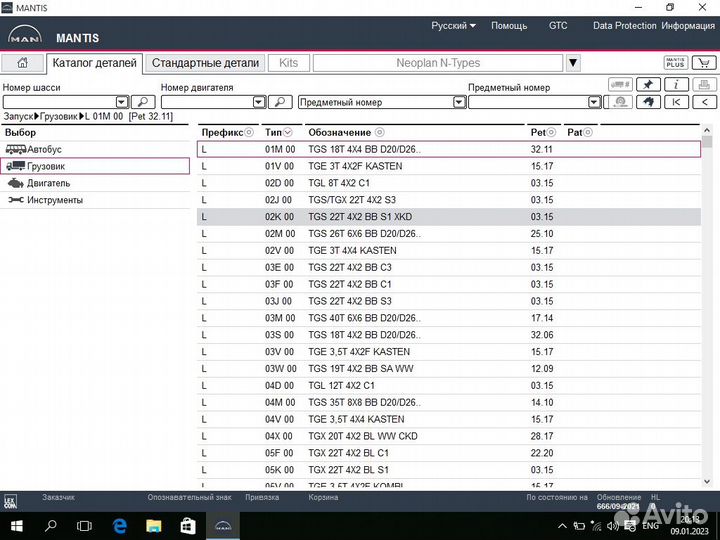Open Task View on taskbar
The height and width of the screenshot is (540, 720).
pyautogui.click(x=84, y=526)
